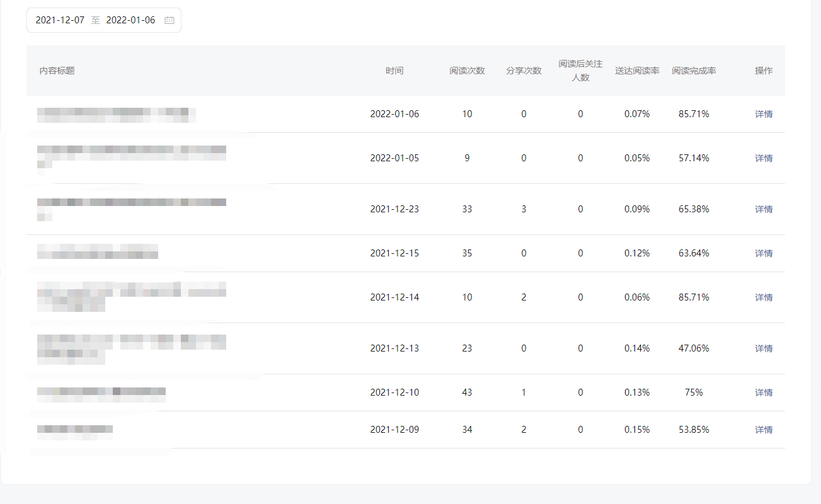Show 详情 for the 2021-12-10 article
The width and height of the screenshot is (821, 504).
pyautogui.click(x=764, y=392)
